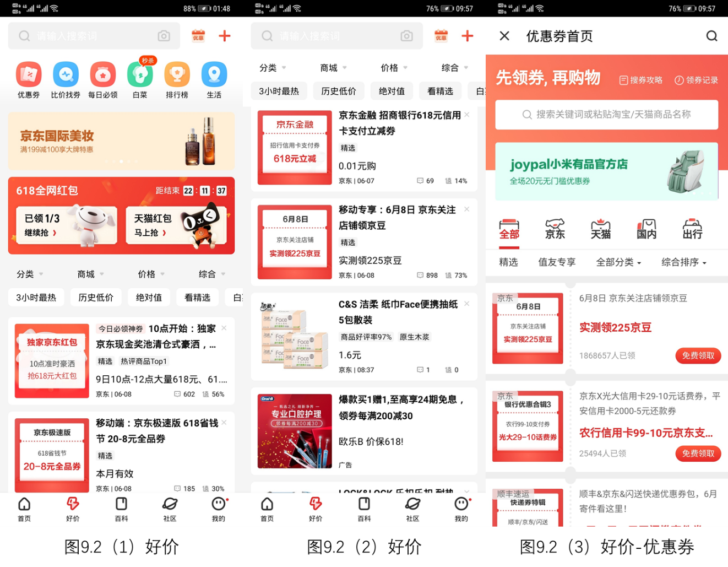728x567 pixels.
Task: Open 领券记录 history
Action: 697,80
